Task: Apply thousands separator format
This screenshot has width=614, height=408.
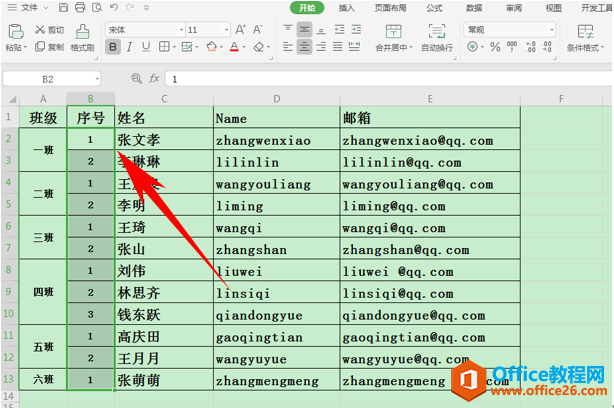Action: (512, 47)
